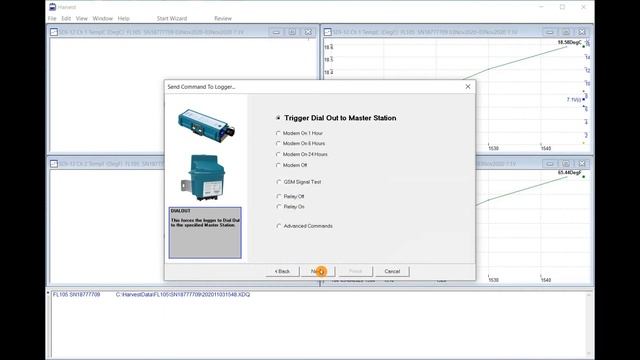Screen dimensions: 640x360
Task: Click the 7.1V reading on top-right chart
Action: pos(573,100)
